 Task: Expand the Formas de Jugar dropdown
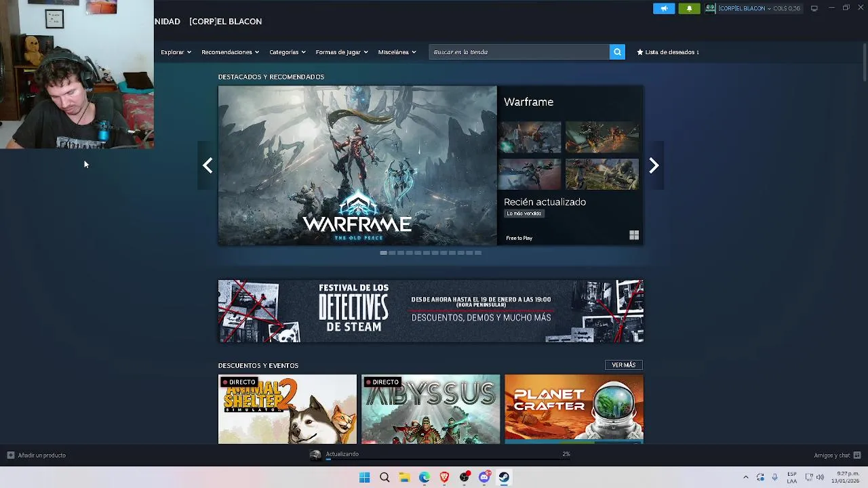(x=342, y=52)
